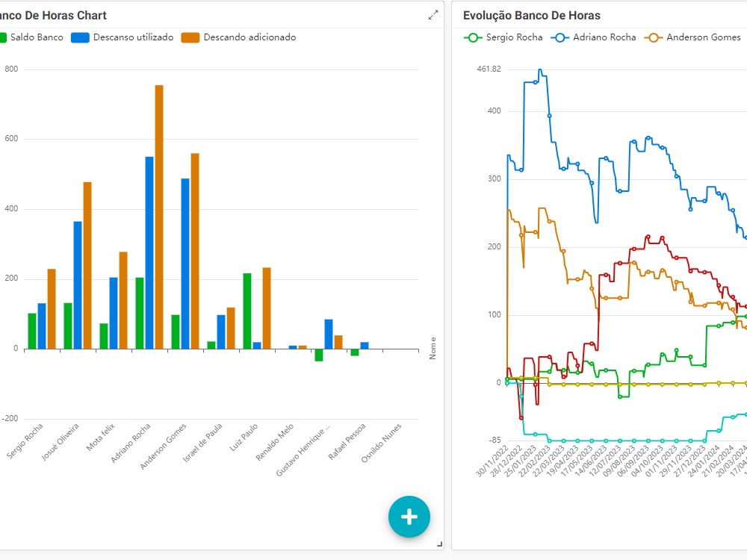This screenshot has height=560, width=747.
Task: Click the -85 y-axis minimum label
Action: [x=495, y=440]
